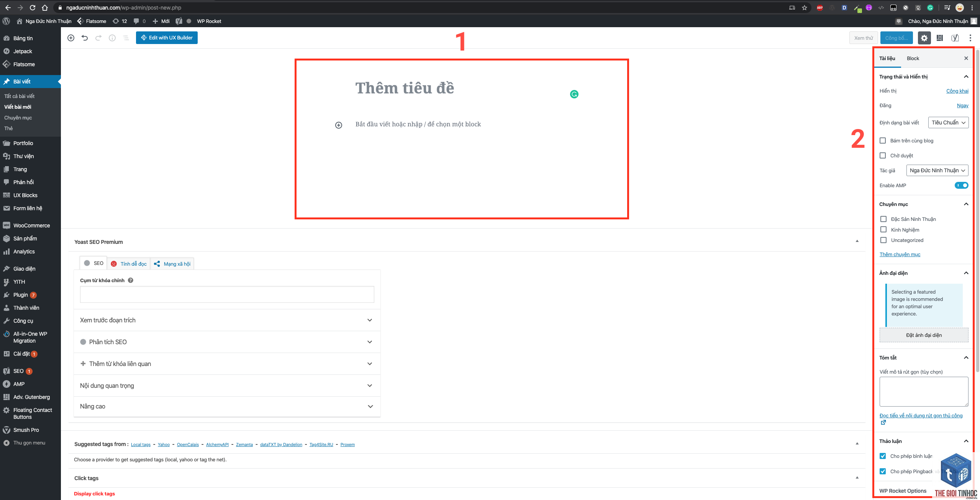Select the Đặc Sản Ninh Thuận category
This screenshot has width=980, height=500.
tap(883, 219)
